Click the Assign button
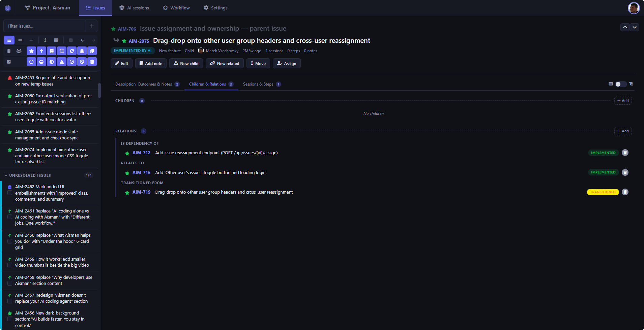Screen dimensions: 644x330 pyautogui.click(x=287, y=63)
